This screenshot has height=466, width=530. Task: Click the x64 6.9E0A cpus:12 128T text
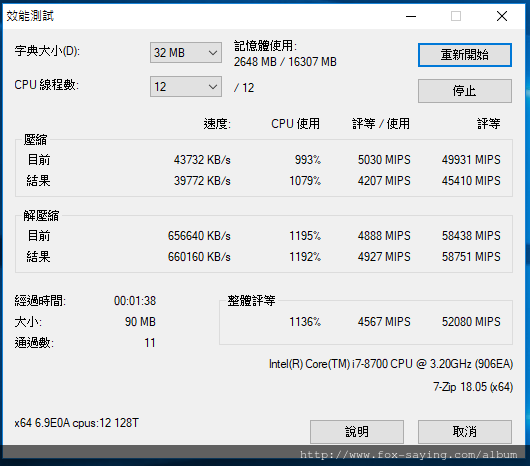pyautogui.click(x=76, y=423)
